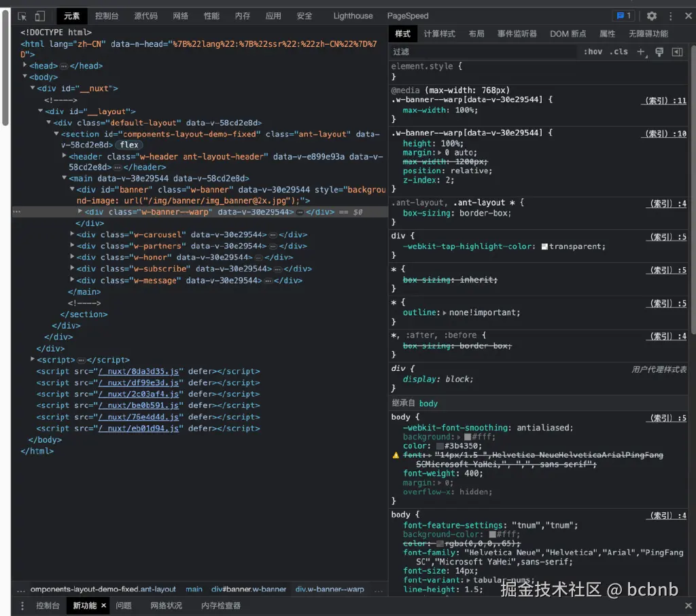Screen dimensions: 696x616
Task: Expand the w-carousel div node
Action: 72,234
